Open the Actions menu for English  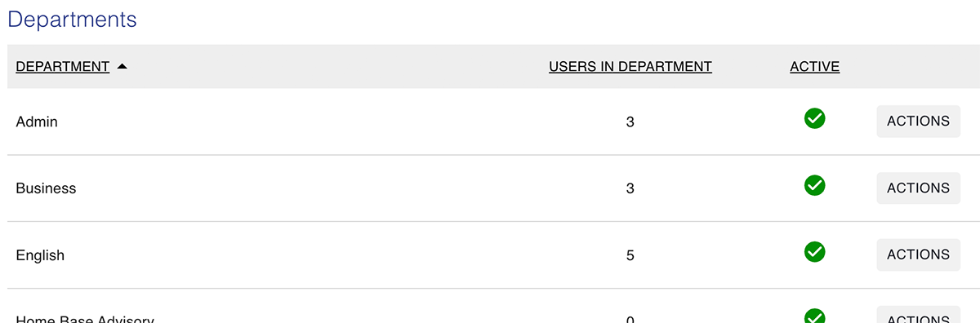(x=918, y=255)
